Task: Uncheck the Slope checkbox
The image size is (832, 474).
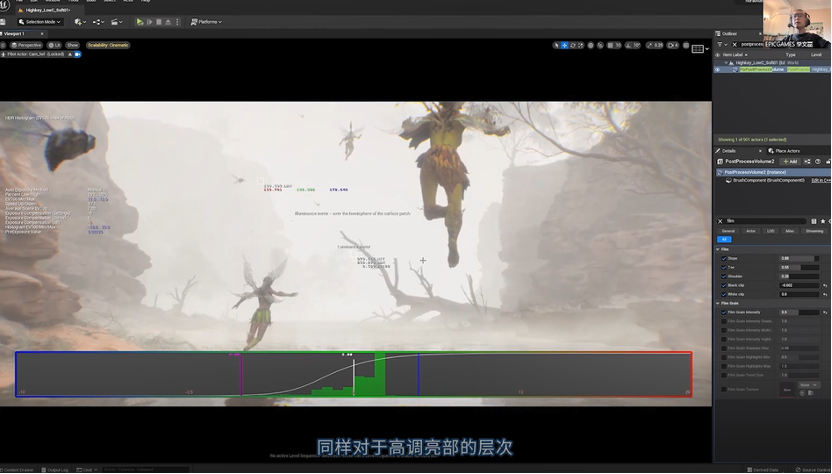Action: coord(724,258)
